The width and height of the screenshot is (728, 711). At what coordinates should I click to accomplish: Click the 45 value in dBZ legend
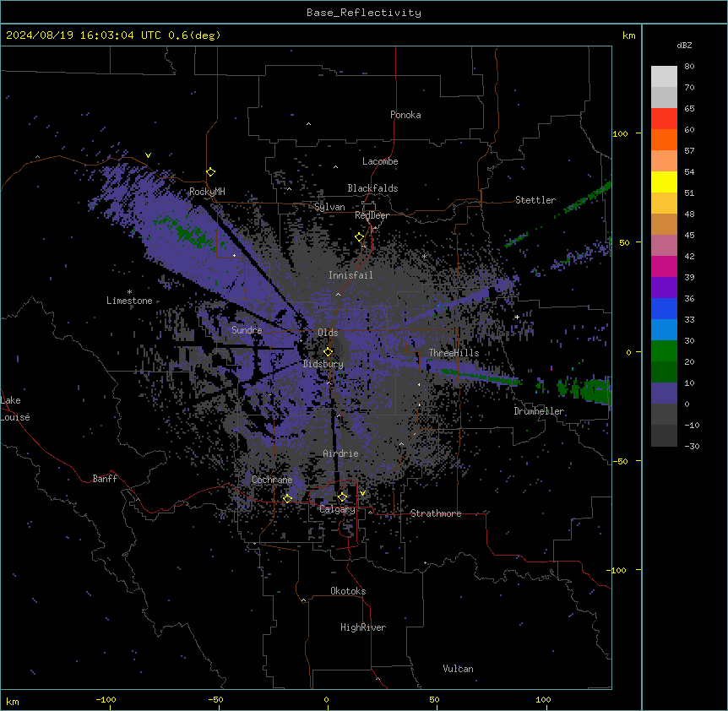tap(689, 236)
